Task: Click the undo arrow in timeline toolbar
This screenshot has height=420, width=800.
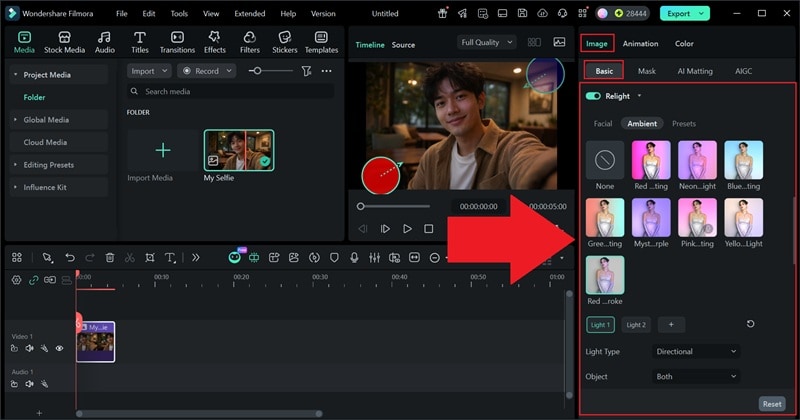Action: (x=69, y=257)
